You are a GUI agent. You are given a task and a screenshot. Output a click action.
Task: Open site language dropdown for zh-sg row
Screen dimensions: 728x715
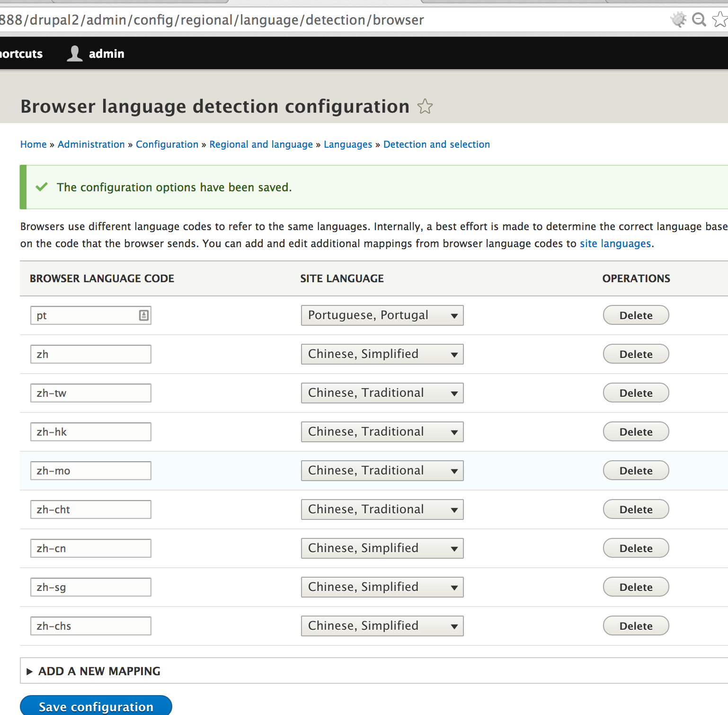382,587
